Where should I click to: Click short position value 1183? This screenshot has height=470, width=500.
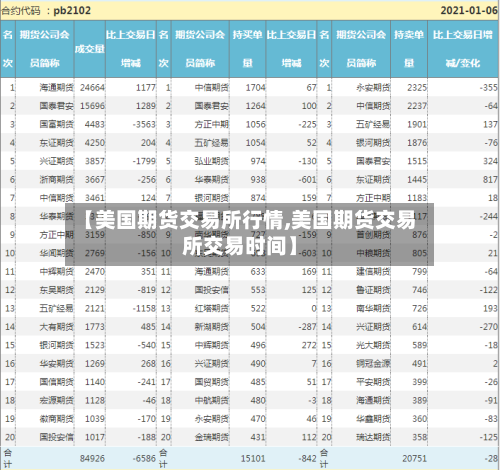pyautogui.click(x=417, y=198)
